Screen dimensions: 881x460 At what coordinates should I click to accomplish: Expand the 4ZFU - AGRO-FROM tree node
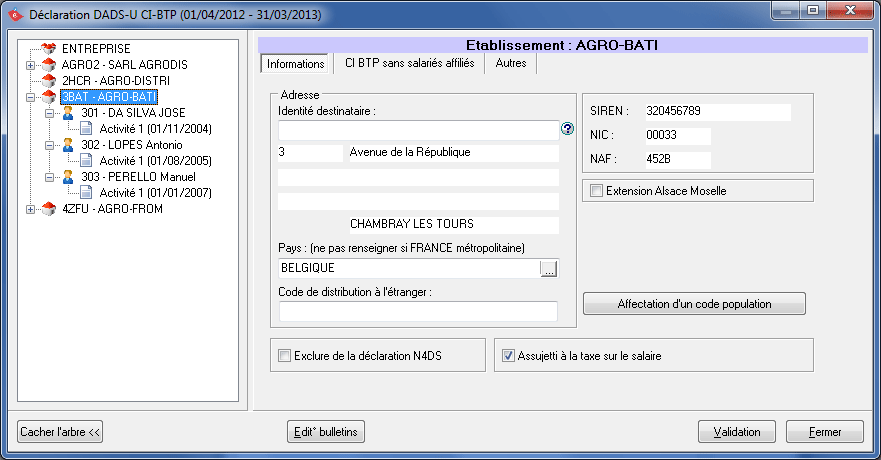[30, 209]
